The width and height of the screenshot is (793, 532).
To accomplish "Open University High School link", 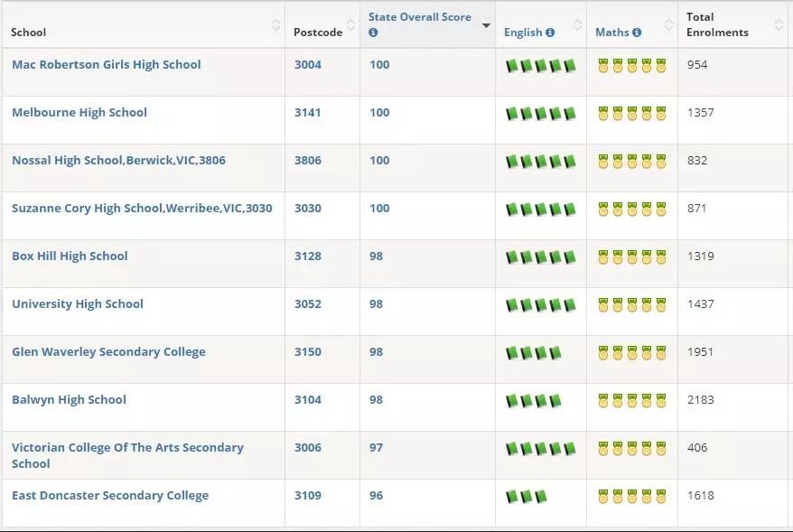I will [78, 303].
